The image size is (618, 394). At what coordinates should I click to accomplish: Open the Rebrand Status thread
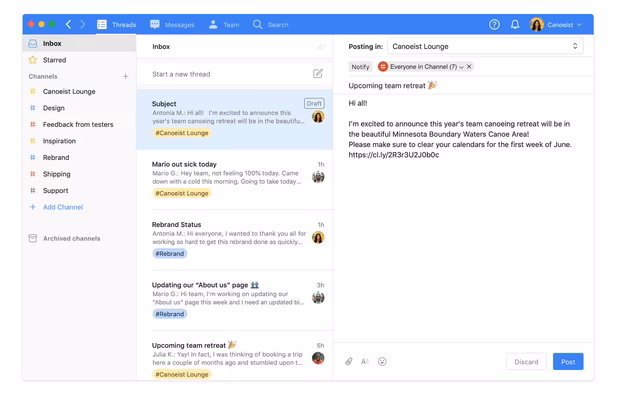[235, 240]
